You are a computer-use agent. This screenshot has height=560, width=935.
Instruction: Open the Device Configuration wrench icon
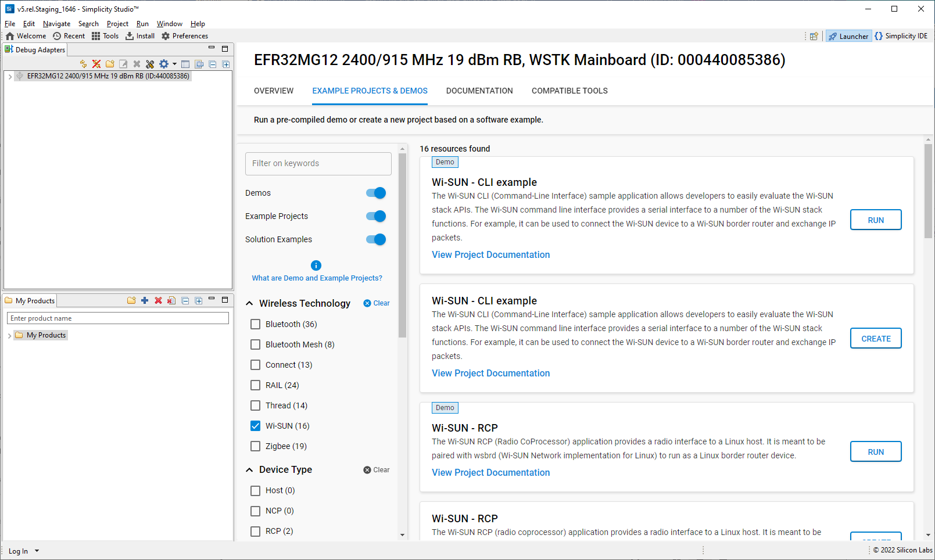click(150, 64)
